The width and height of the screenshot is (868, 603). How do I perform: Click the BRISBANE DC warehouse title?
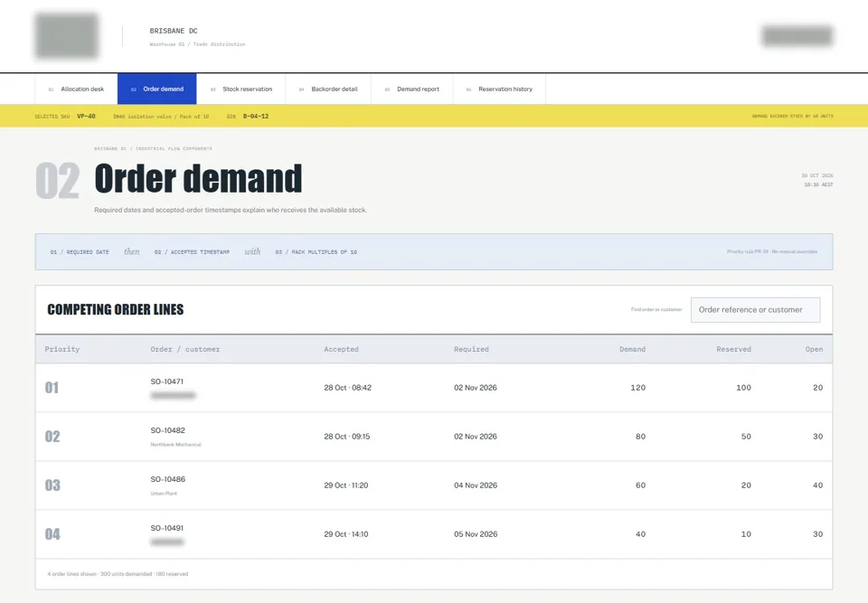click(174, 31)
